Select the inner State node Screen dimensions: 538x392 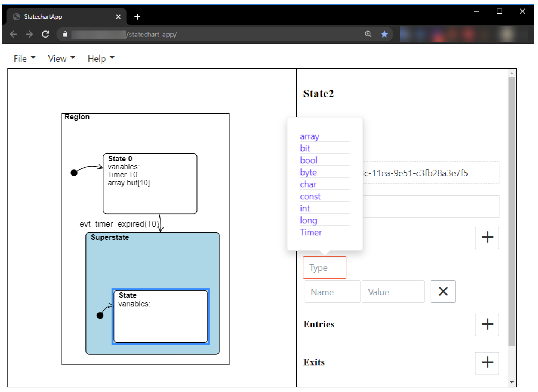coord(161,317)
